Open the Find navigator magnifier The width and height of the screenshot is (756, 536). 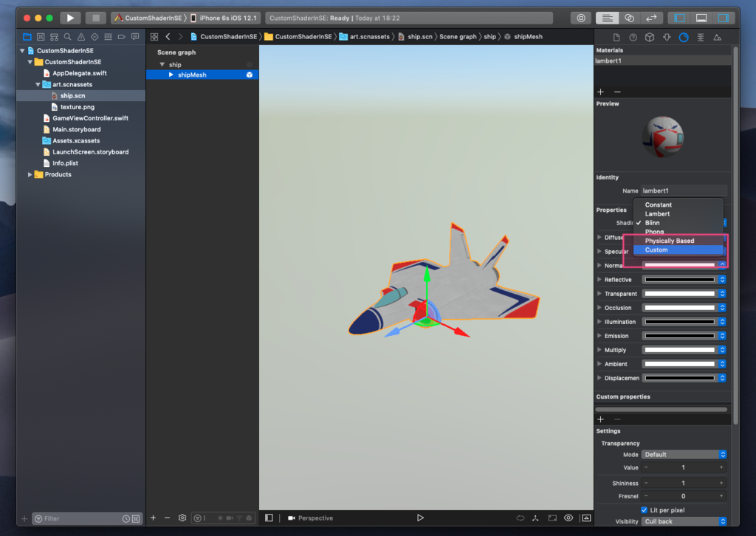click(67, 37)
